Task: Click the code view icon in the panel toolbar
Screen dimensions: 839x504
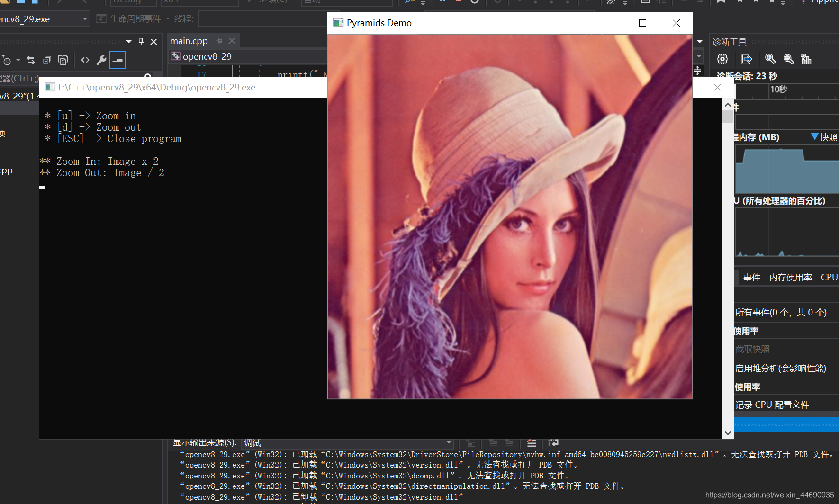Action: click(x=85, y=60)
